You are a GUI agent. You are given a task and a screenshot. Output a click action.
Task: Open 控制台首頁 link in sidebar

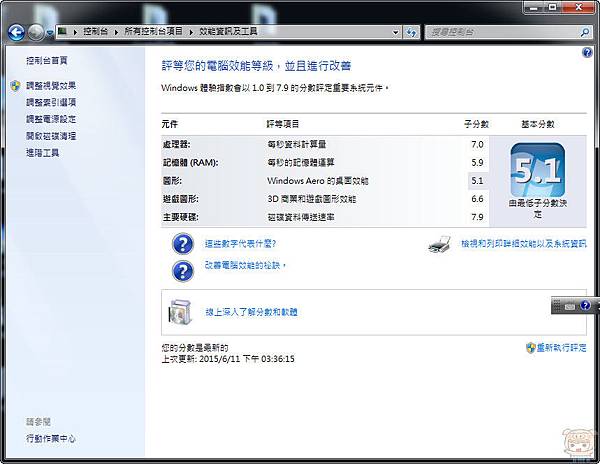coord(47,60)
